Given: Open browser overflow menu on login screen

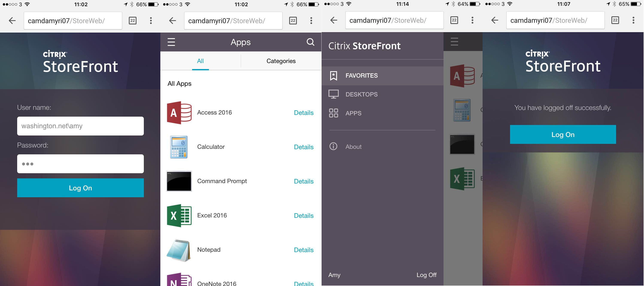Looking at the screenshot, I should pyautogui.click(x=151, y=21).
